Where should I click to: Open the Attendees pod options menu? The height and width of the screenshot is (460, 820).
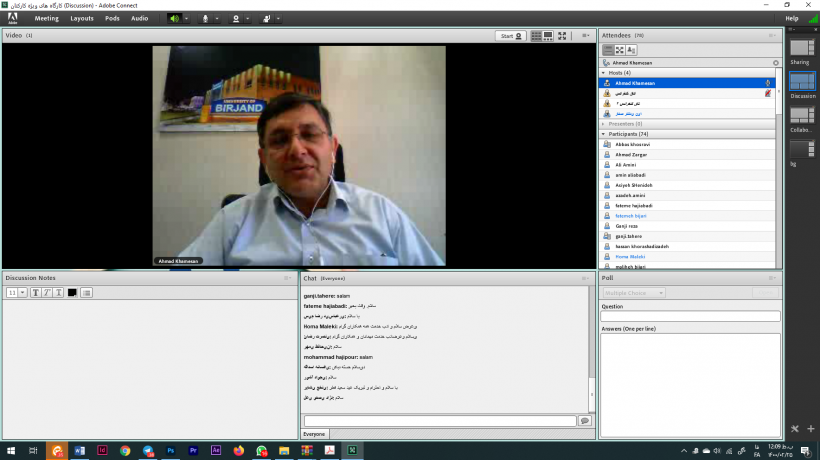point(772,36)
